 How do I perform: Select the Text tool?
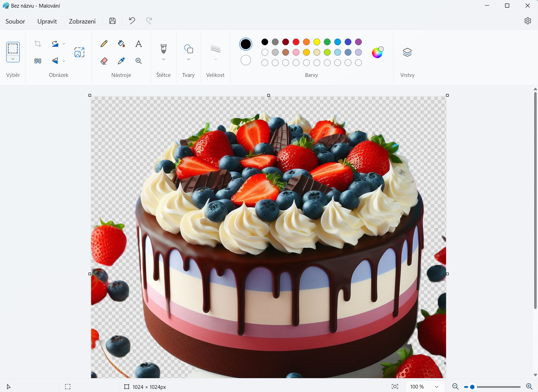pyautogui.click(x=139, y=44)
